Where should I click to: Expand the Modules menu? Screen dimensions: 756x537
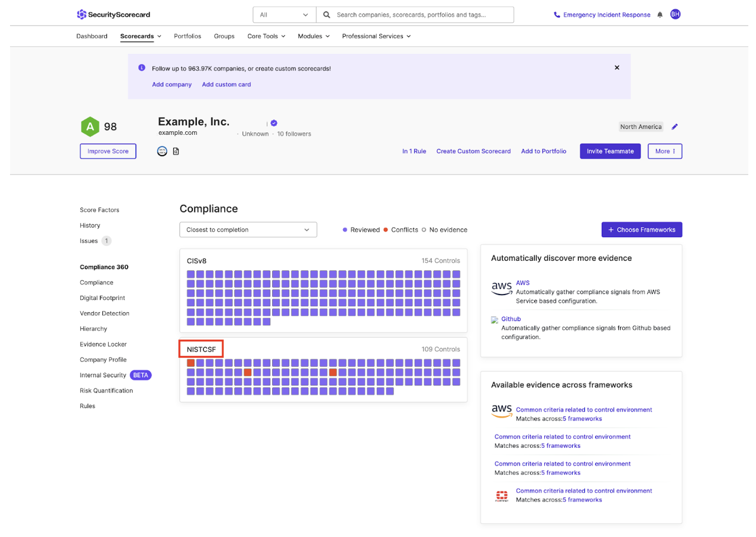pyautogui.click(x=314, y=36)
